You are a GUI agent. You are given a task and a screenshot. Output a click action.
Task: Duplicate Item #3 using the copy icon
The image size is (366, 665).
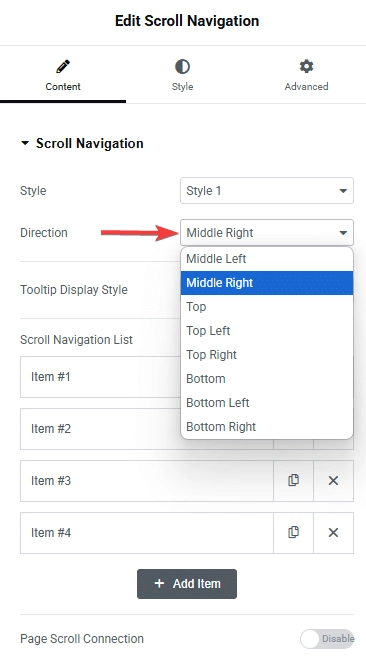(x=293, y=481)
